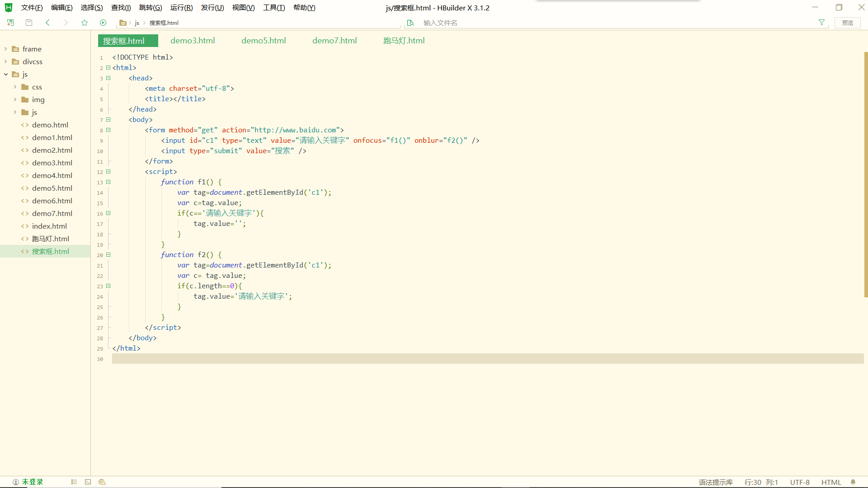Open the 文件(F) menu
Screen dimensions: 868x488
coord(32,8)
